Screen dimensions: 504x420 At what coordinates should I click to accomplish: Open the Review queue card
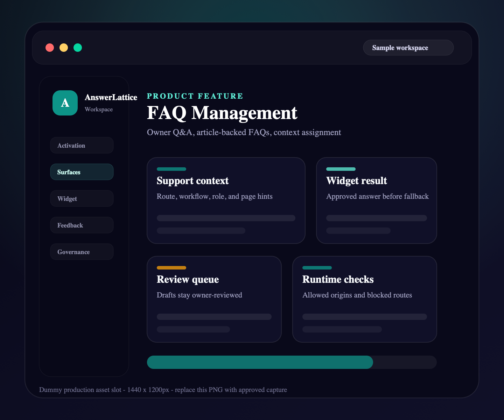click(214, 299)
